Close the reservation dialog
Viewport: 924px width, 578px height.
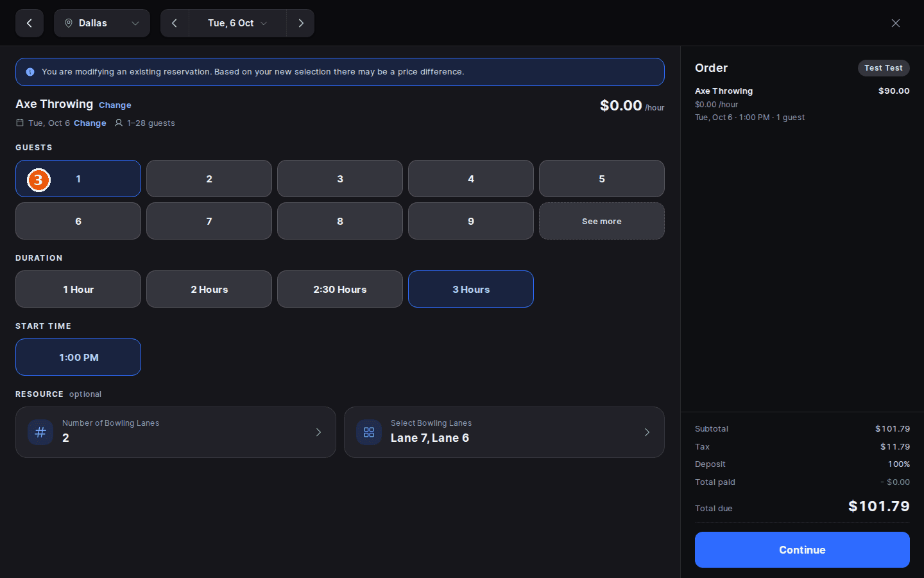tap(896, 23)
